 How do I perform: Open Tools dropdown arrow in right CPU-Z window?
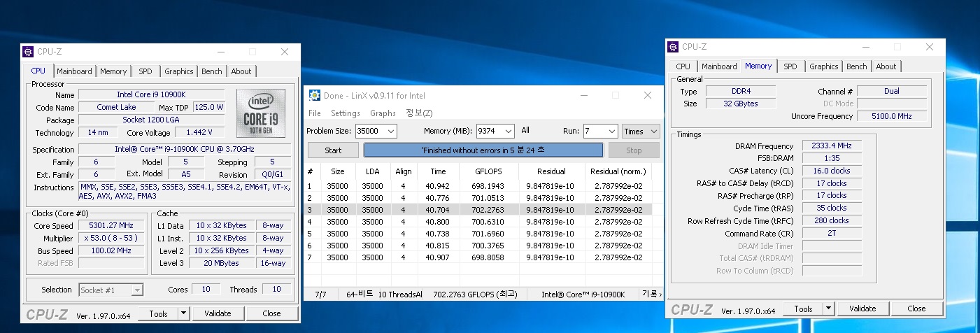pos(829,309)
